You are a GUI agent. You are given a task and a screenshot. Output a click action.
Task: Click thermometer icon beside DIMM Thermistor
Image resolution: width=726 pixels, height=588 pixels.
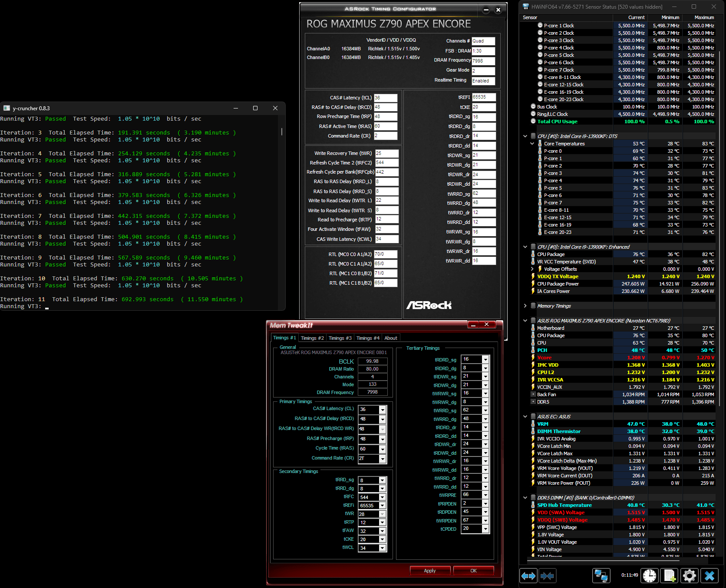click(x=533, y=431)
